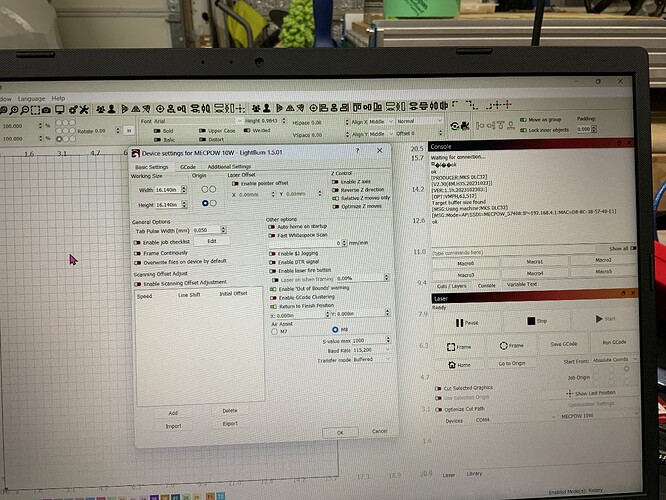Select the M7 air assist radio button
The width and height of the screenshot is (666, 500).
274,331
